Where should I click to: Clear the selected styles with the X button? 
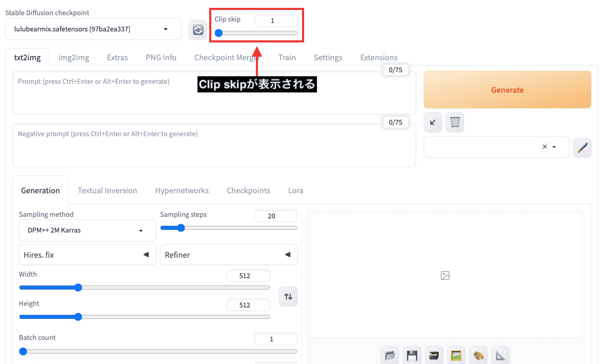(544, 147)
